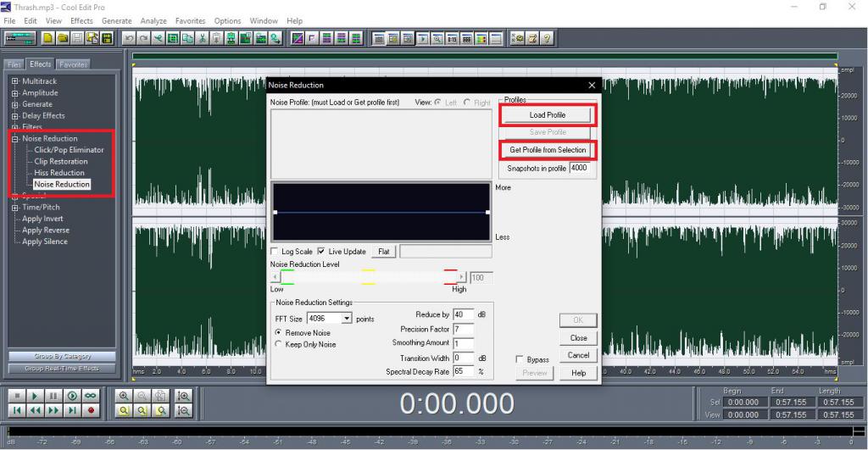Switch to multitrack view via the toolbar icon
This screenshot has width=868, height=450.
click(20, 38)
